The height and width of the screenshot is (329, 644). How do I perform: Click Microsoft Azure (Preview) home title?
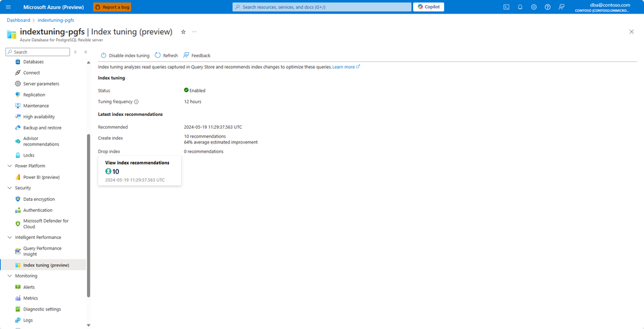point(54,7)
